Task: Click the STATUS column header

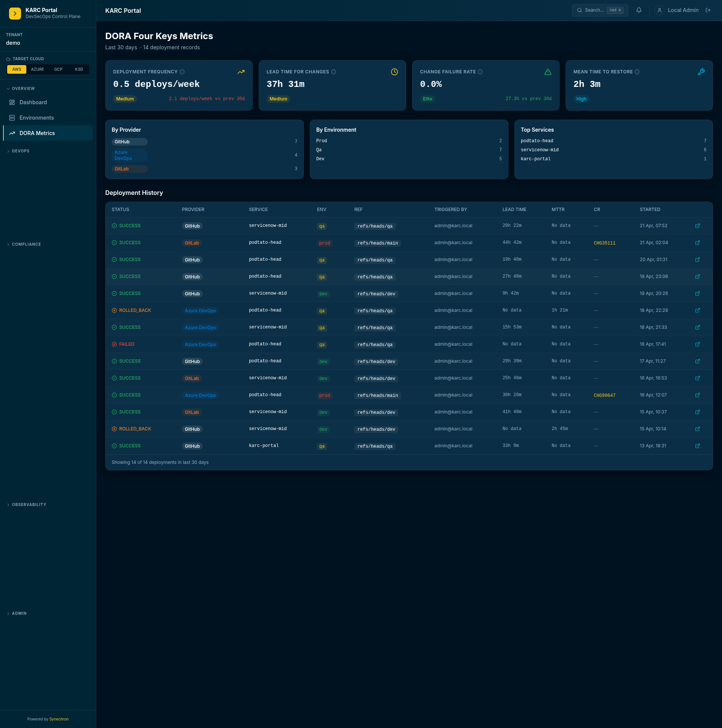Action: (120, 210)
